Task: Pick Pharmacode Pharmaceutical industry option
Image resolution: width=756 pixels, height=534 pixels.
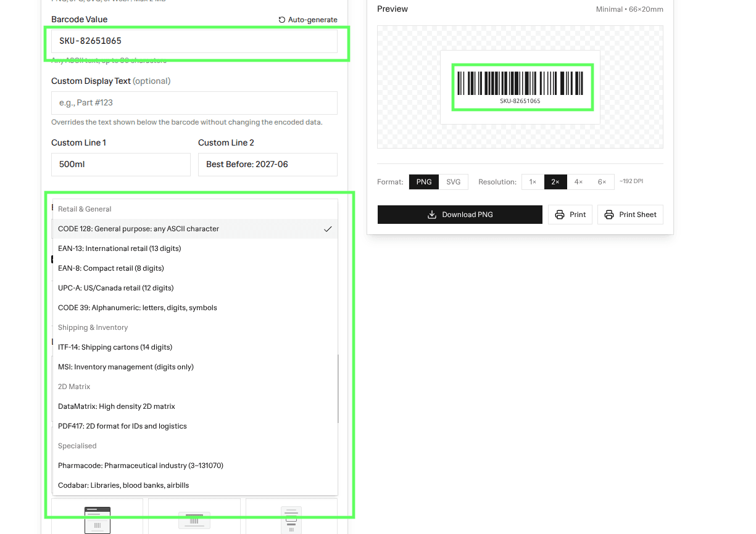Action: point(195,466)
